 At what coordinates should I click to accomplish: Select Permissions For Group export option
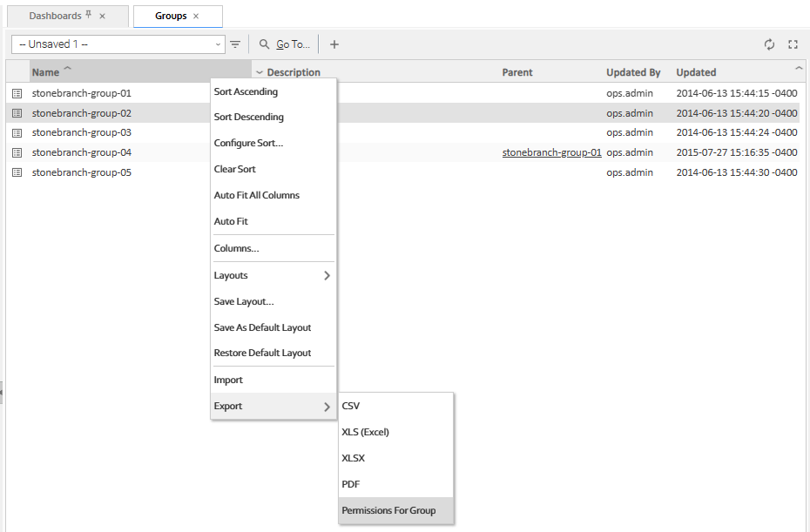pos(388,510)
